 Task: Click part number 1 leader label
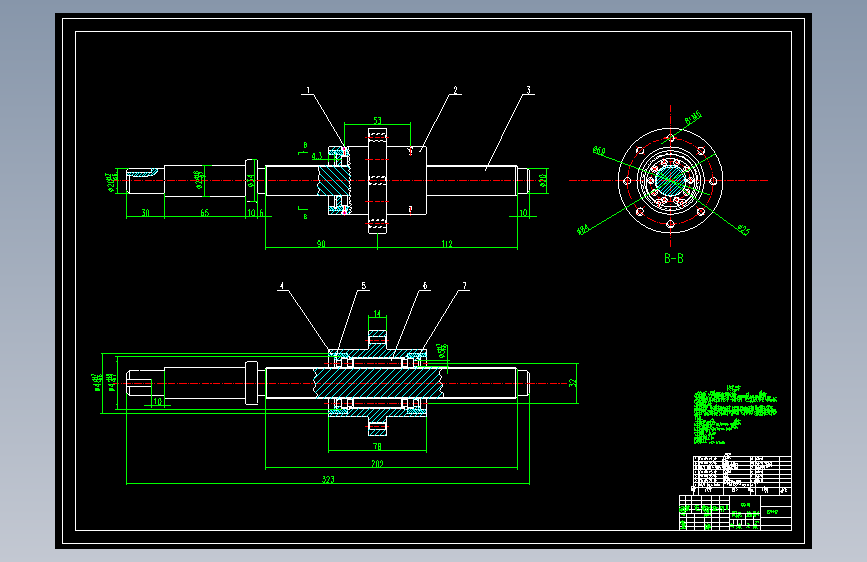click(309, 90)
